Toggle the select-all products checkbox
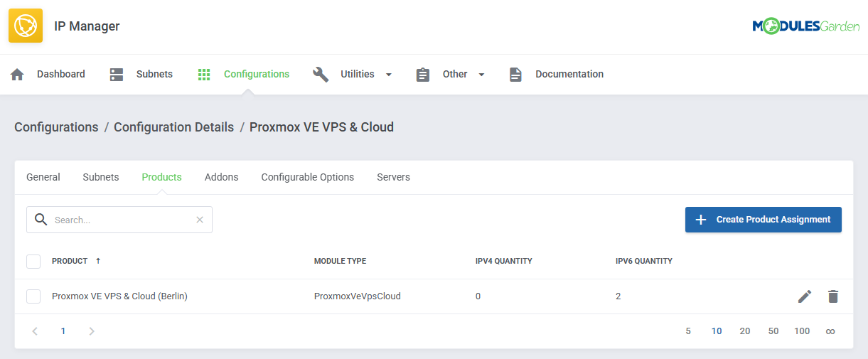The width and height of the screenshot is (868, 359). pyautogui.click(x=33, y=262)
